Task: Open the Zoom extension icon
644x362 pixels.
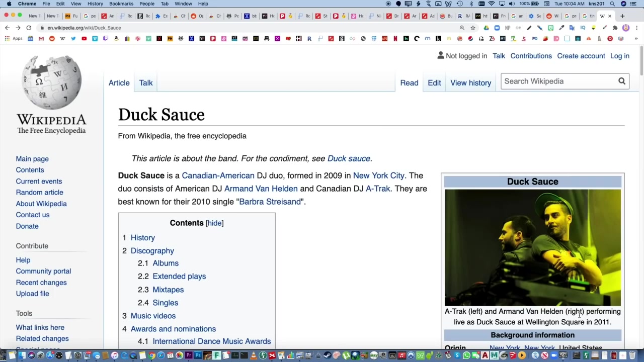Action: (497, 28)
